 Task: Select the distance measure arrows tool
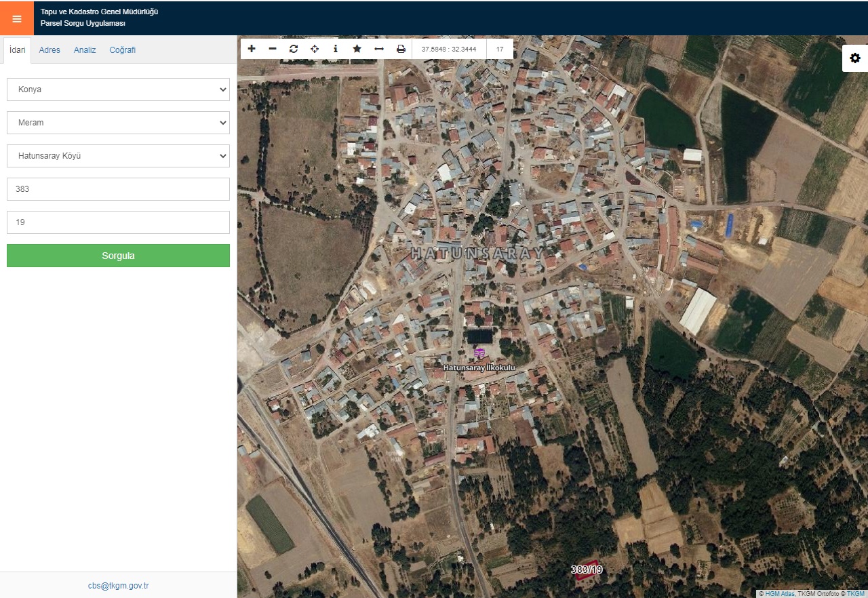pos(379,49)
